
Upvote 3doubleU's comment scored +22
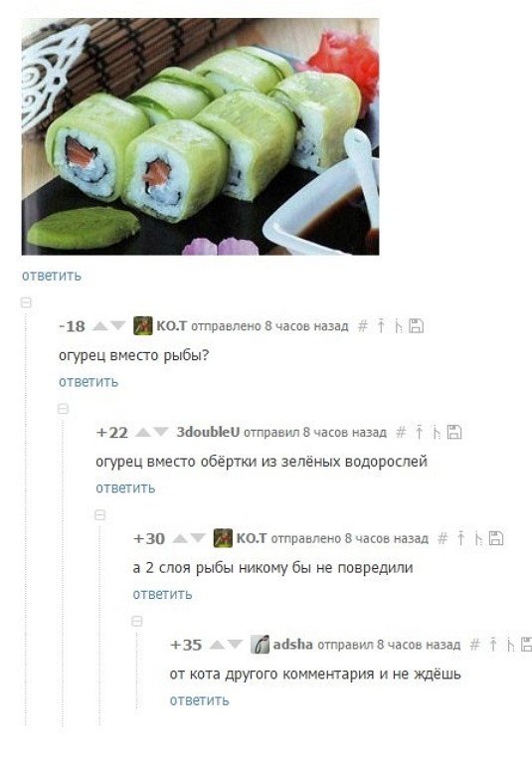143,433
